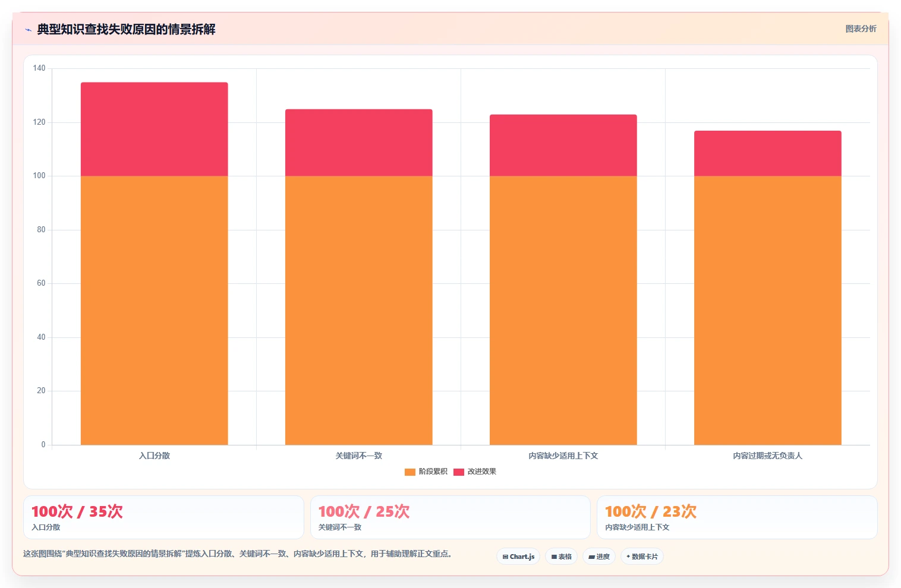The width and height of the screenshot is (901, 588).
Task: Click the orange bar segment for 入口分散
Action: click(x=155, y=310)
